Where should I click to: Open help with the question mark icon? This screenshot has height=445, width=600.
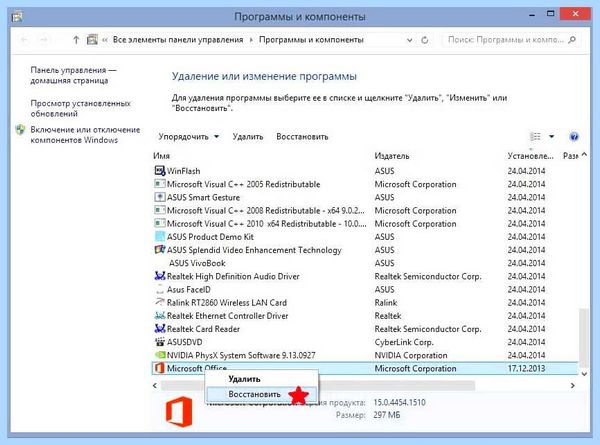coord(574,137)
